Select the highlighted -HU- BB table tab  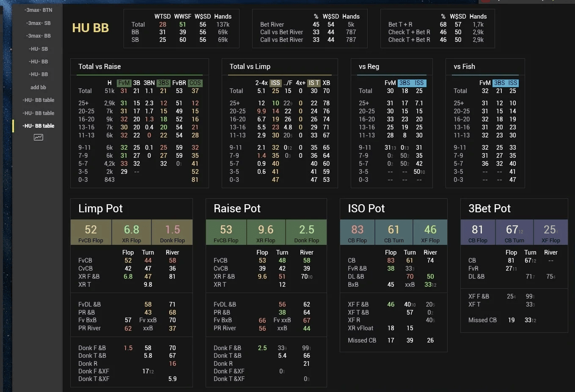[x=38, y=126]
